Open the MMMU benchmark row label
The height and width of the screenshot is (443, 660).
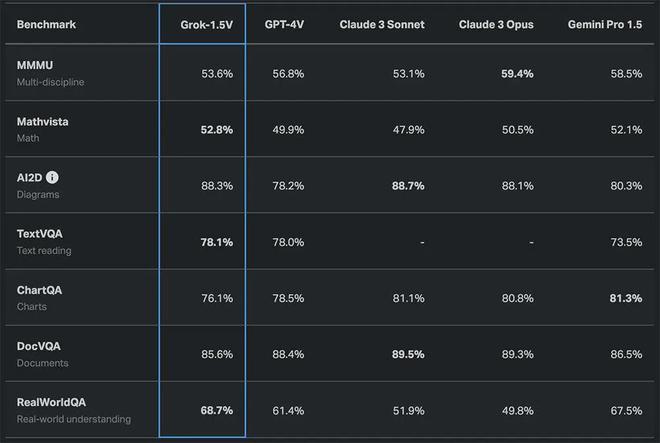coord(37,65)
